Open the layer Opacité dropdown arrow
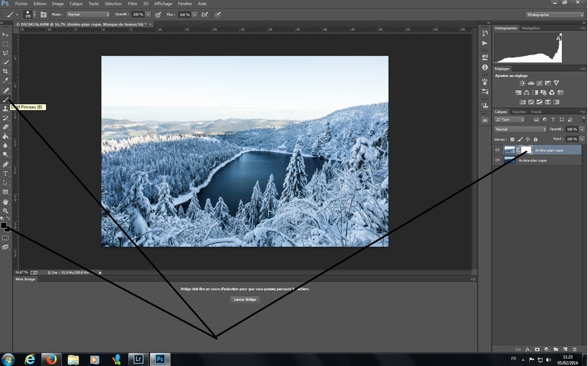 582,129
